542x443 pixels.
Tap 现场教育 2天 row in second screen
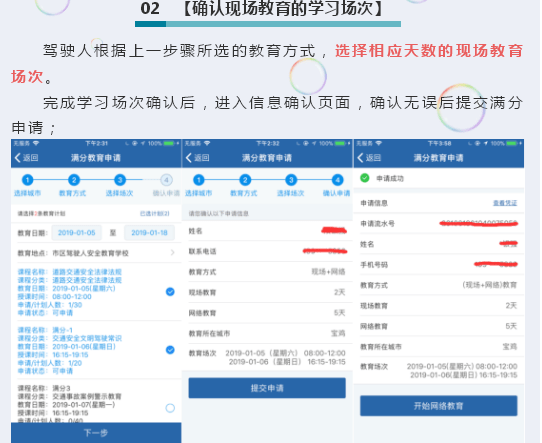[267, 292]
